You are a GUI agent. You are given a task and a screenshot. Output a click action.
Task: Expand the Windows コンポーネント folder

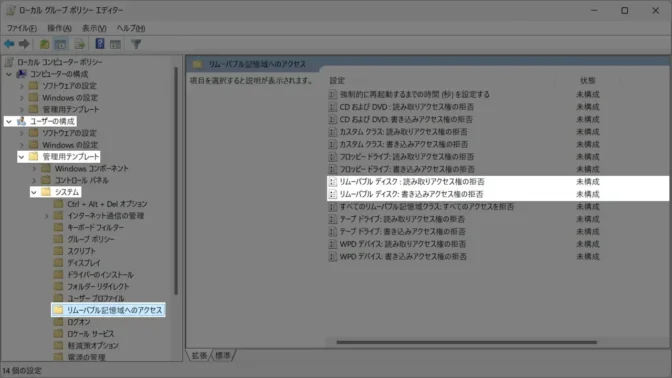pyautogui.click(x=34, y=169)
